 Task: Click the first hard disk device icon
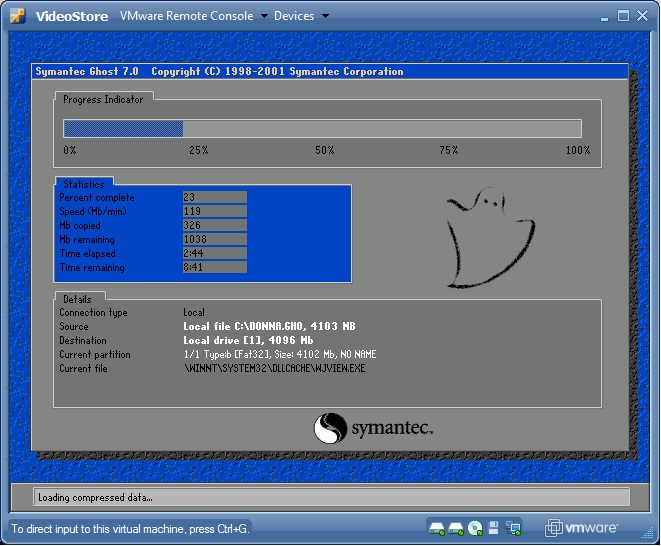[x=437, y=528]
